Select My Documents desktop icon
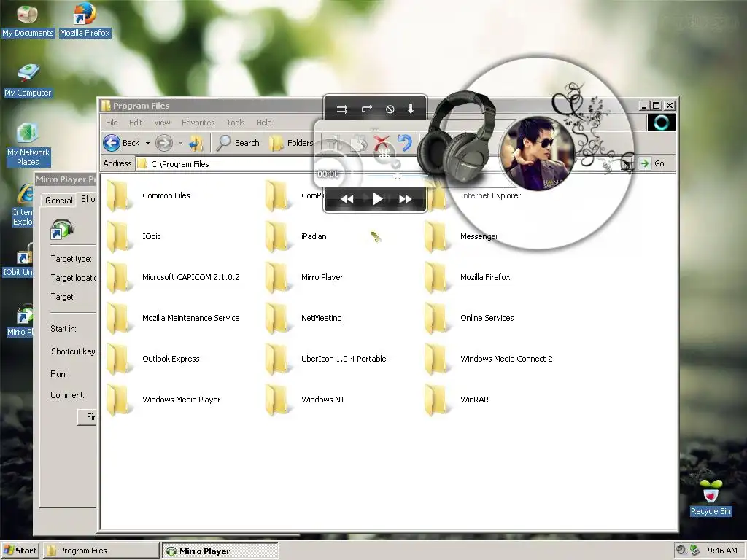The image size is (747, 560). click(x=28, y=21)
